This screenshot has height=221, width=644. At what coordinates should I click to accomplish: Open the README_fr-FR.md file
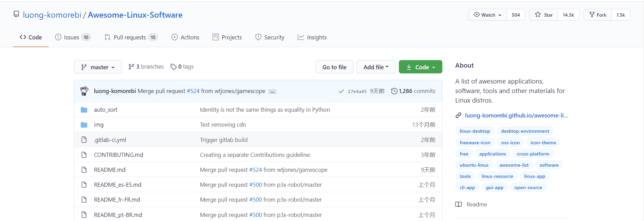pyautogui.click(x=117, y=200)
